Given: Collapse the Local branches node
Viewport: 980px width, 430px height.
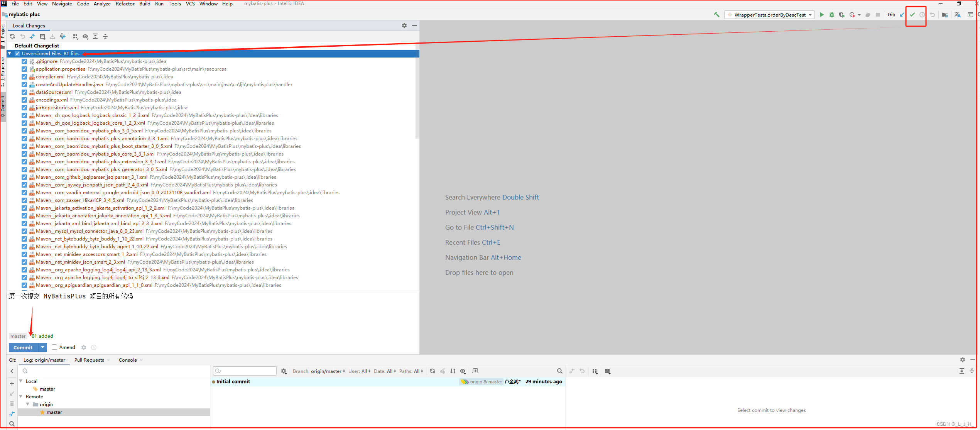Looking at the screenshot, I should point(21,381).
